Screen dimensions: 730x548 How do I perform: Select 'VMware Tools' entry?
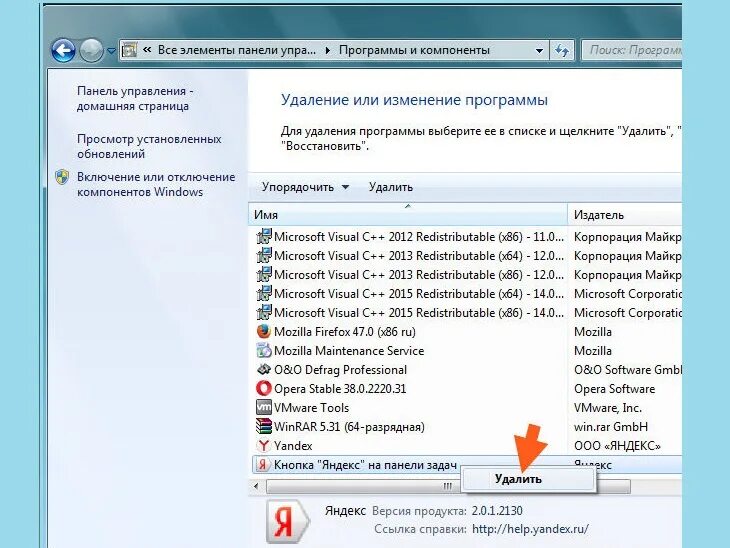point(311,408)
